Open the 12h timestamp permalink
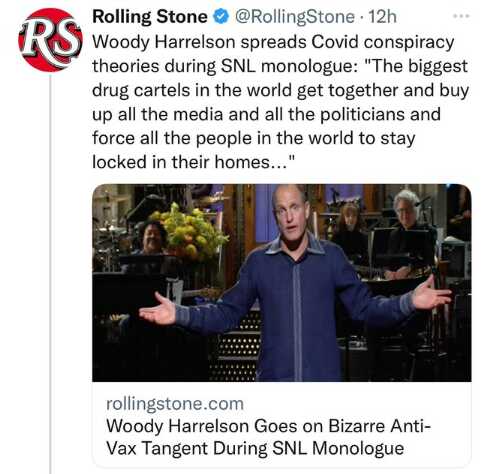The image size is (486, 474). point(382,17)
